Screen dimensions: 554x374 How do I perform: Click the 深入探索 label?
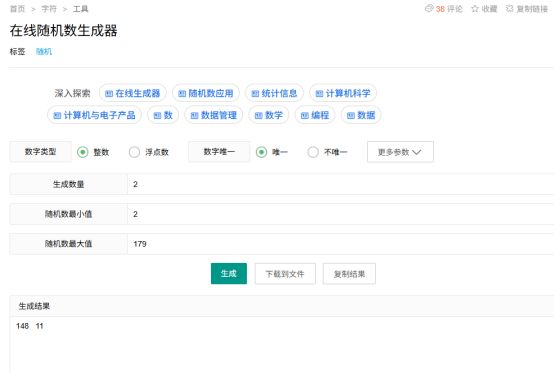(x=72, y=93)
